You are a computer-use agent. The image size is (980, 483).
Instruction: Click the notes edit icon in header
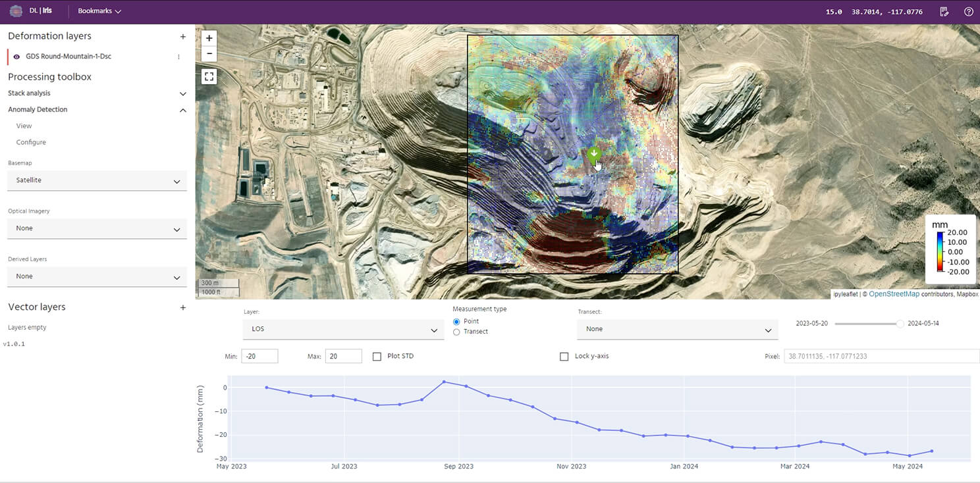944,11
